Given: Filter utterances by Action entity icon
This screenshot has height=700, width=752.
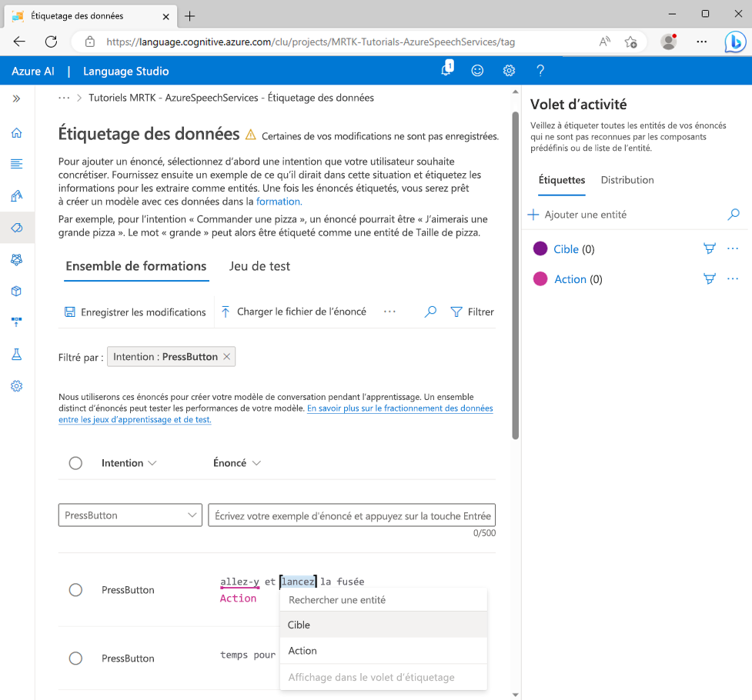Looking at the screenshot, I should tap(710, 278).
